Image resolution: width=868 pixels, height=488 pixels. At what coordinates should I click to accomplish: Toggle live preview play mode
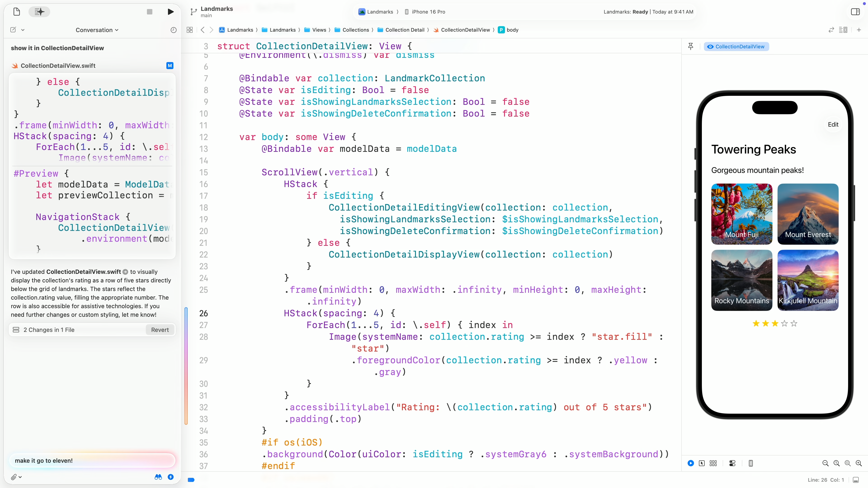[x=690, y=463]
